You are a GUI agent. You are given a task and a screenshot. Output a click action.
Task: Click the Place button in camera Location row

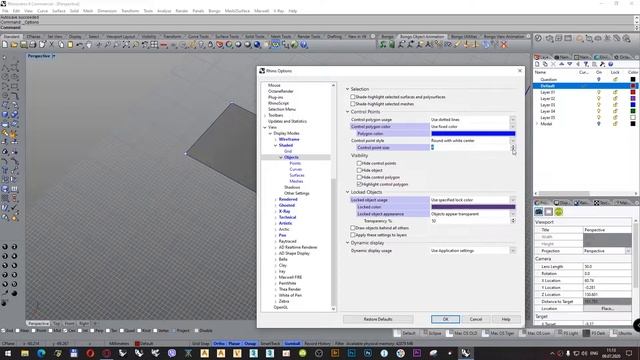click(x=607, y=309)
